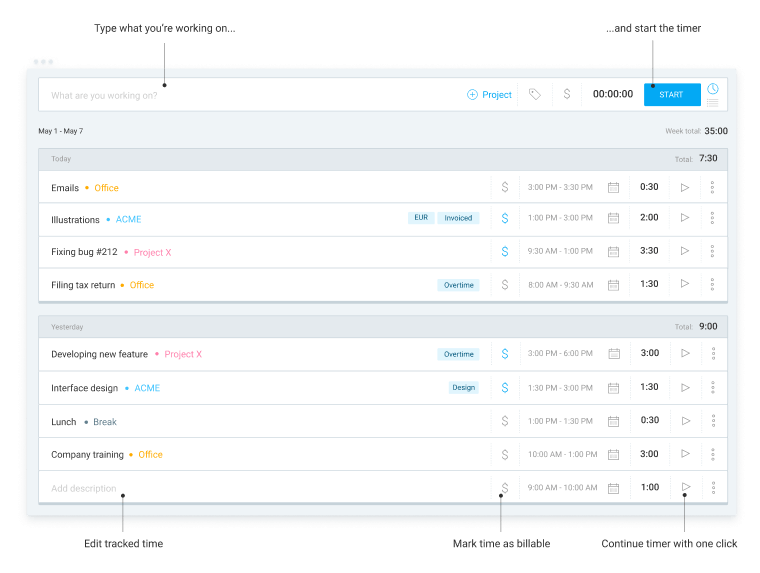The width and height of the screenshot is (760, 573).
Task: Open Break project on Lunch entry
Action: pyautogui.click(x=105, y=422)
